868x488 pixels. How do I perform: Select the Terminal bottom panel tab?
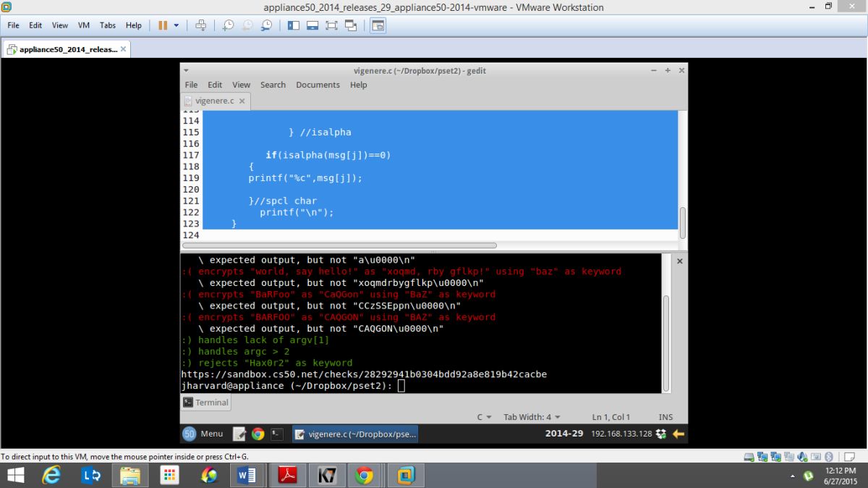click(206, 403)
